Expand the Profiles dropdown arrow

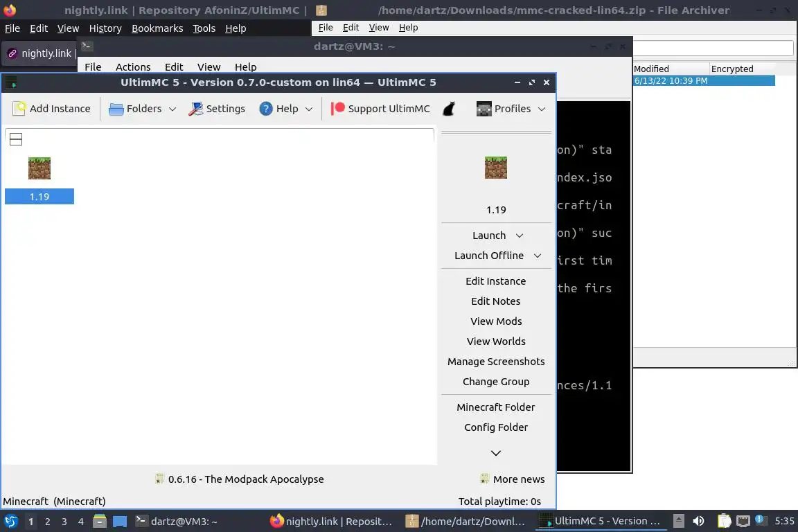point(542,109)
